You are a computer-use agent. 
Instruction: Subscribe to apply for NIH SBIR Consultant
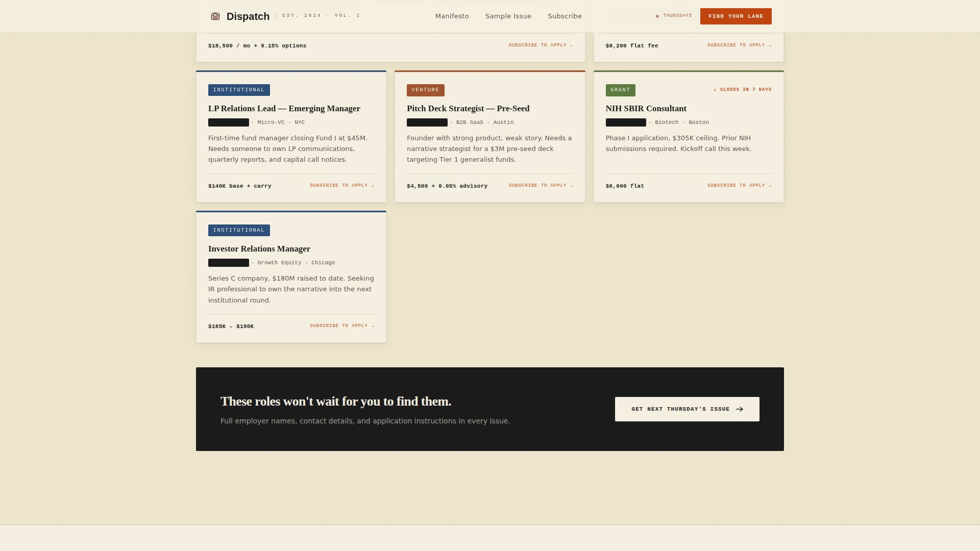pyautogui.click(x=739, y=186)
